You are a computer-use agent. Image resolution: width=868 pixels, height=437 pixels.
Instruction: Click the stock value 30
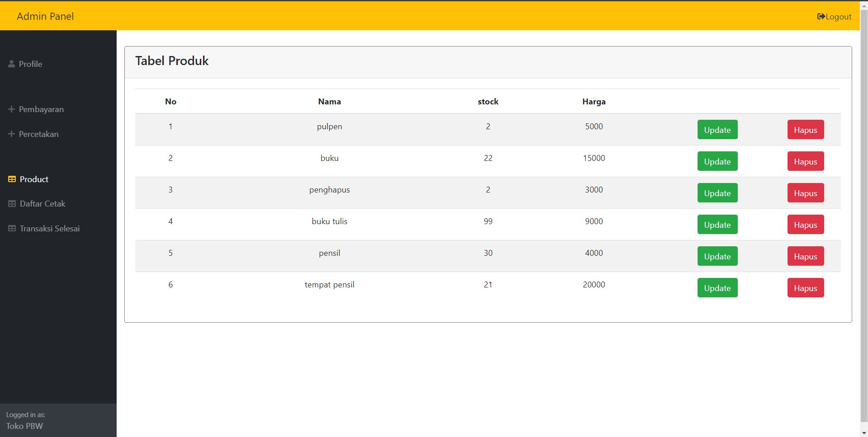[x=488, y=253]
